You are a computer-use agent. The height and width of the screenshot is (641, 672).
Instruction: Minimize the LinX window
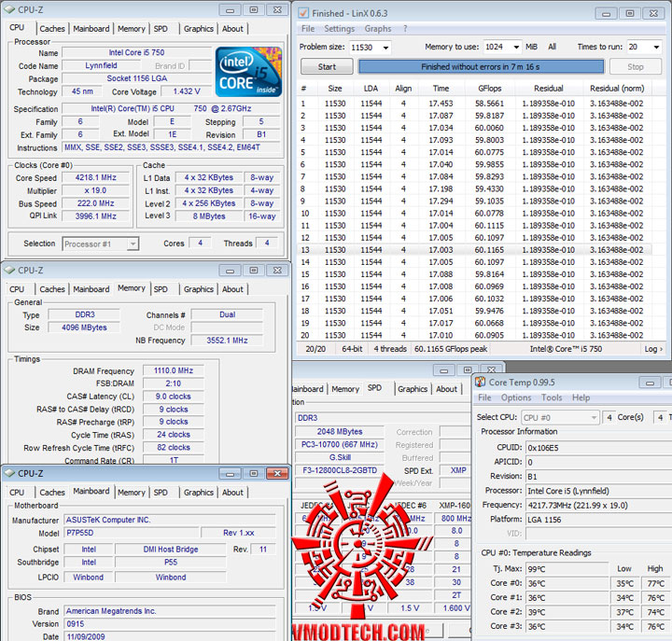coord(606,13)
